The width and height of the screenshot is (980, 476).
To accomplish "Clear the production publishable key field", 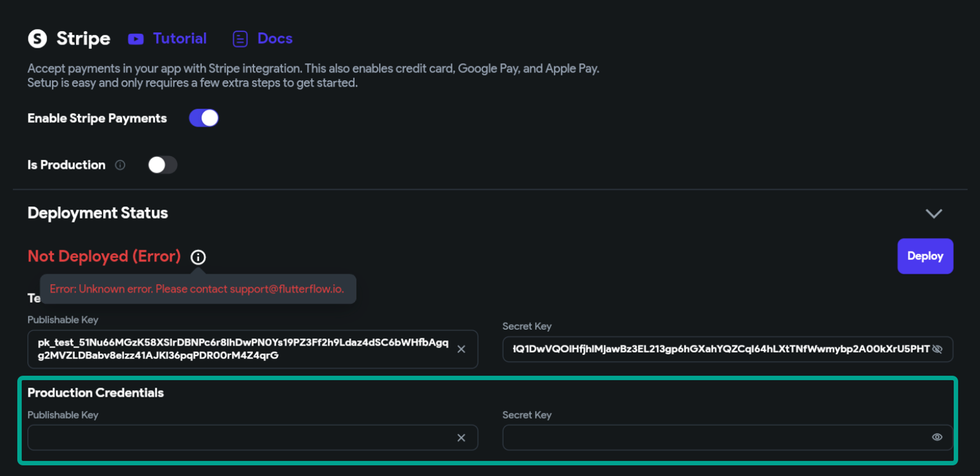I will [x=461, y=438].
